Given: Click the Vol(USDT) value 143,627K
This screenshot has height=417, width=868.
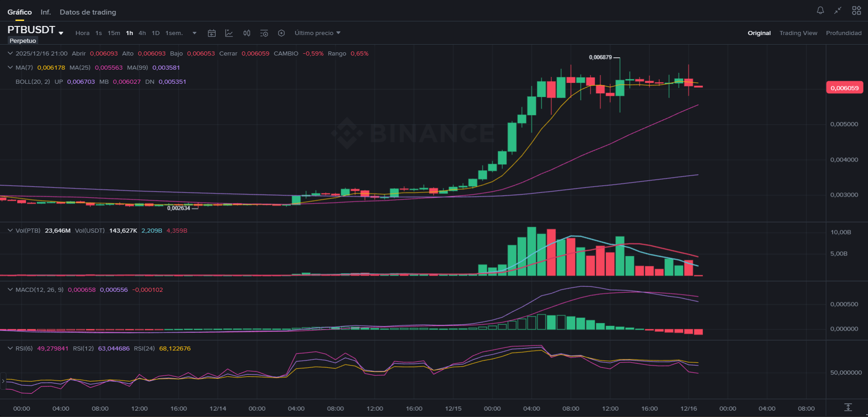Looking at the screenshot, I should pyautogui.click(x=123, y=230).
